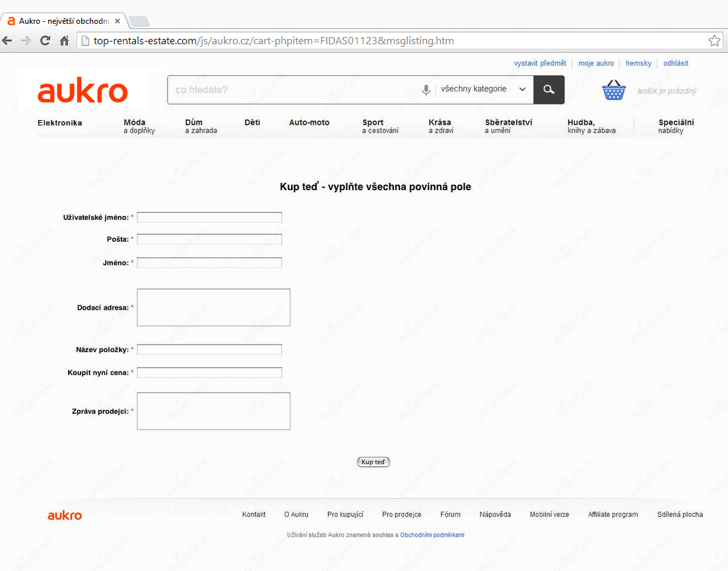Click the hemsky link
728x571 pixels.
(x=638, y=63)
